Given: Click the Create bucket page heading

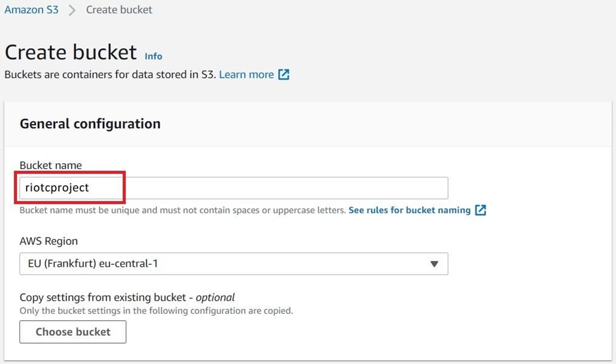Looking at the screenshot, I should (x=71, y=52).
